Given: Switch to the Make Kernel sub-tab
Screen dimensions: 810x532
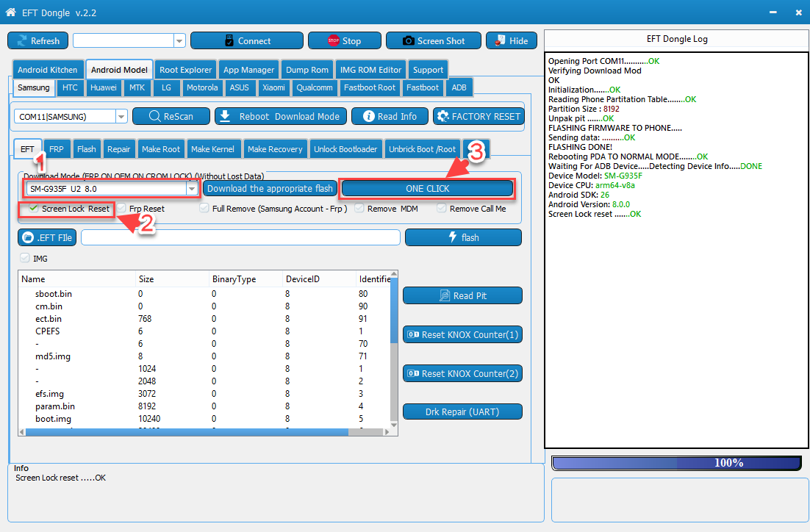Looking at the screenshot, I should [212, 148].
